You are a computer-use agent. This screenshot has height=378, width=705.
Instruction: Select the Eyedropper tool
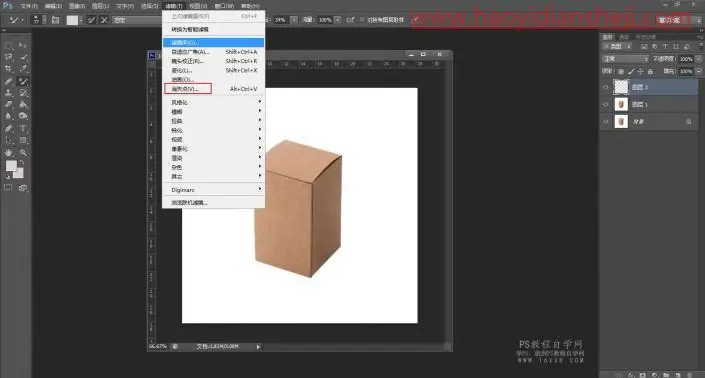tap(23, 68)
